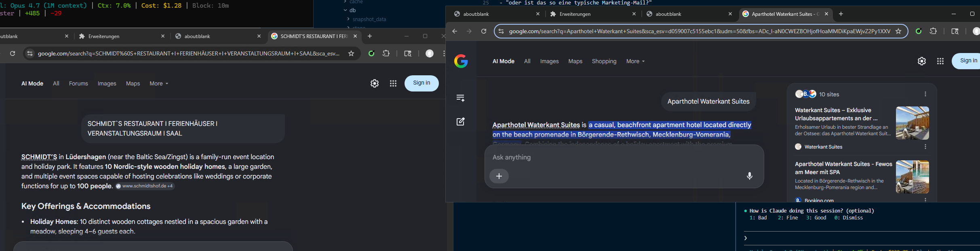Open Aparthotel Waterkant Suites - Fewos am Meer result

[843, 168]
